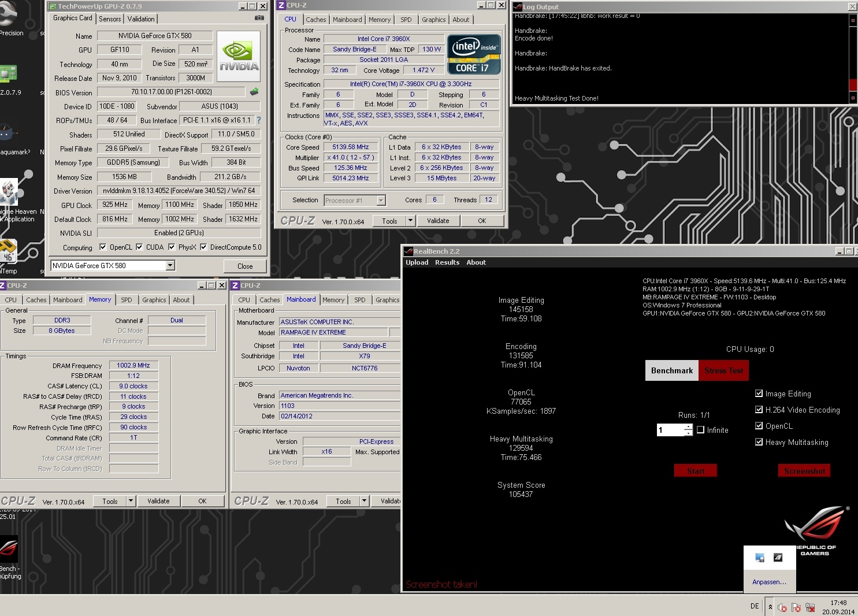This screenshot has height=616, width=858.
Task: Uncheck Heavy Multitasking in RealBench
Action: tap(759, 442)
